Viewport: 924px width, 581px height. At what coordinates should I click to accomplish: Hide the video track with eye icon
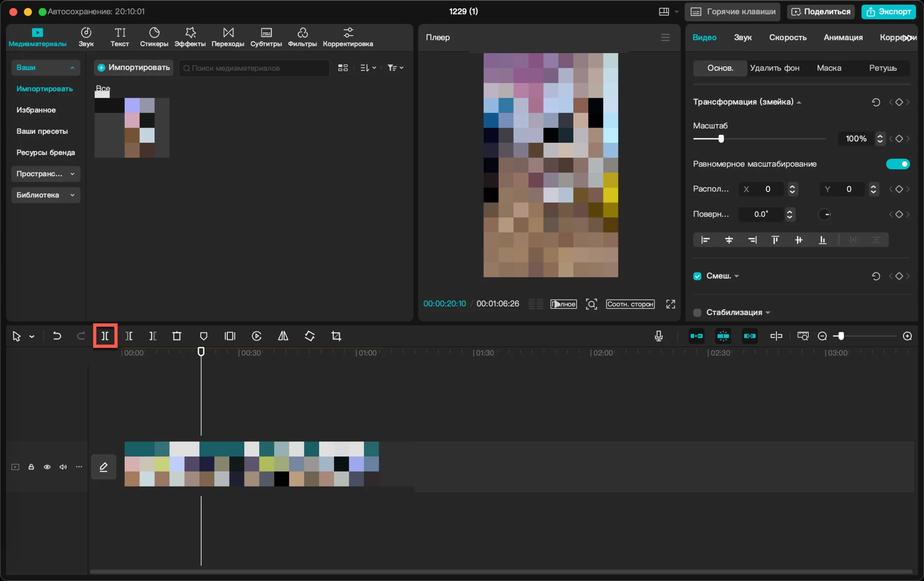tap(47, 467)
